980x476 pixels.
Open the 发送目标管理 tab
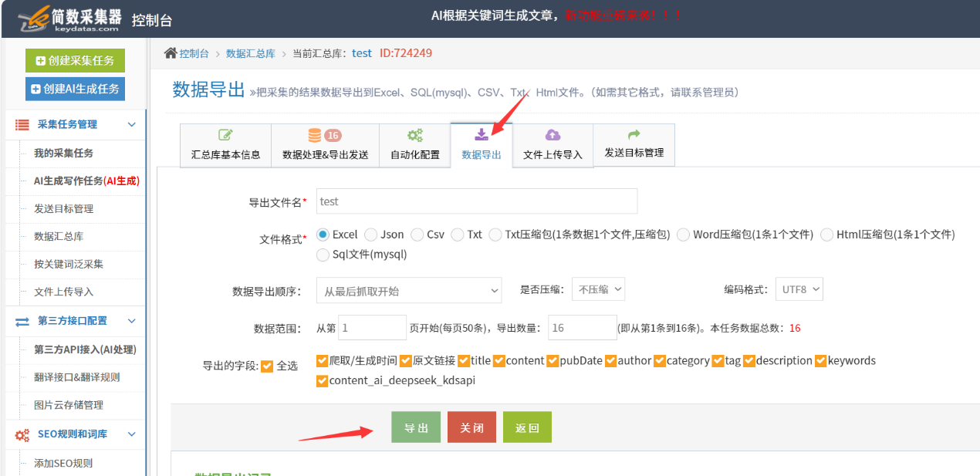[634, 144]
